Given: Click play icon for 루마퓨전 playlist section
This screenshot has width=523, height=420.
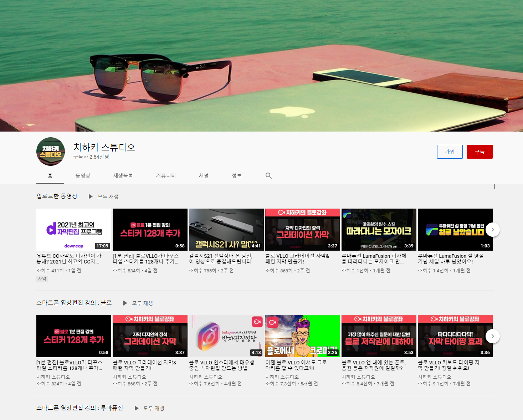Looking at the screenshot, I should pos(137,408).
